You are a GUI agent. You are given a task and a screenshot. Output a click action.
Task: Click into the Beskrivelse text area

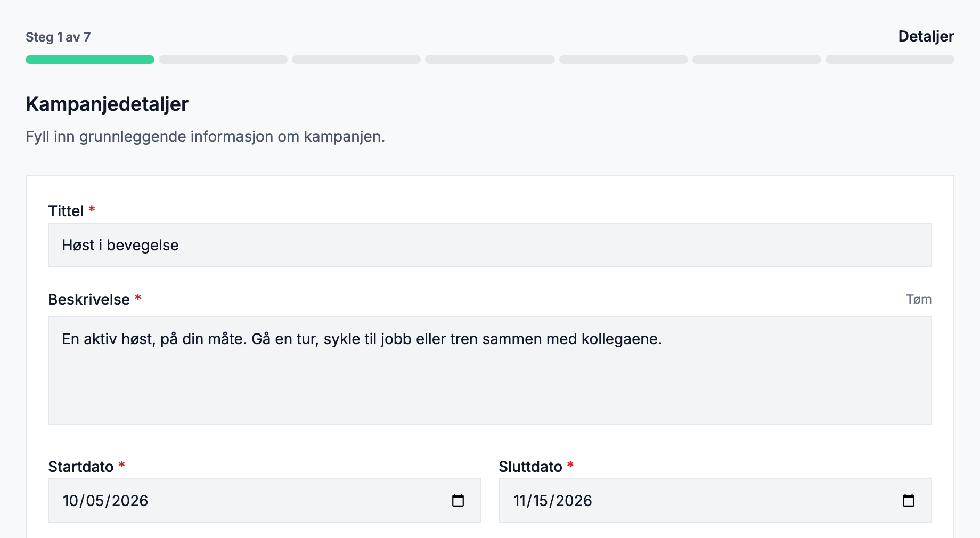[490, 371]
